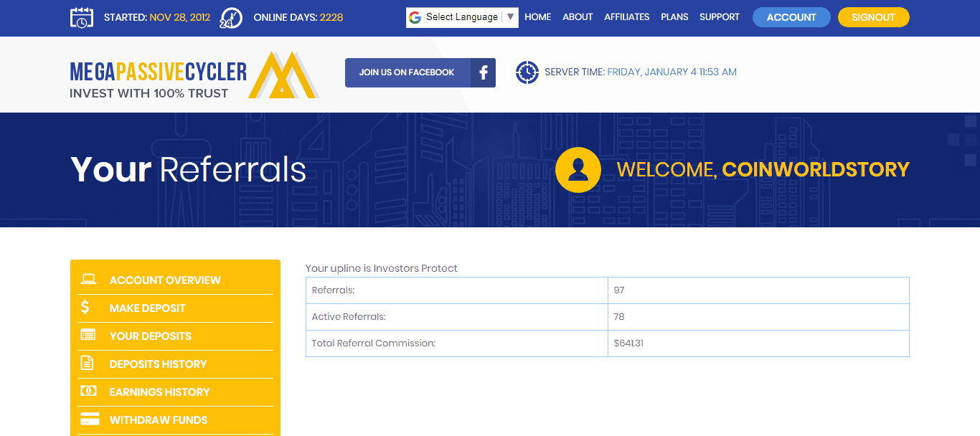The height and width of the screenshot is (436, 980).
Task: Click the server time clock icon
Action: click(x=527, y=72)
